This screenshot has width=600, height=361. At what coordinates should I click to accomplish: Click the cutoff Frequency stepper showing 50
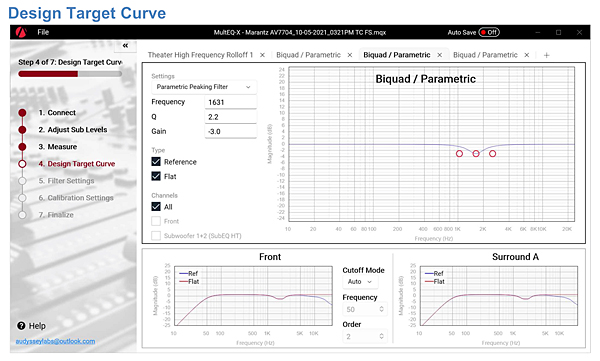pyautogui.click(x=365, y=309)
